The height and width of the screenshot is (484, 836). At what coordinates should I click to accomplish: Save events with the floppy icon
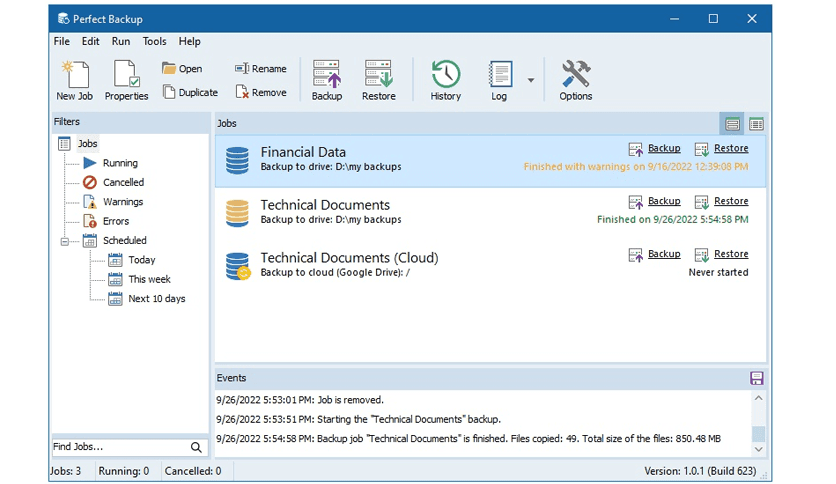coord(757,378)
